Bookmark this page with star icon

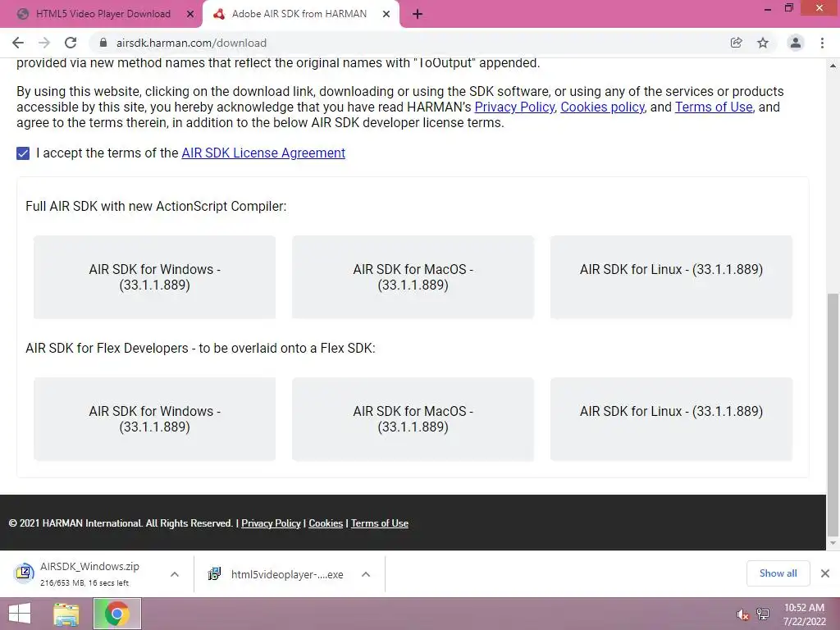click(x=763, y=43)
